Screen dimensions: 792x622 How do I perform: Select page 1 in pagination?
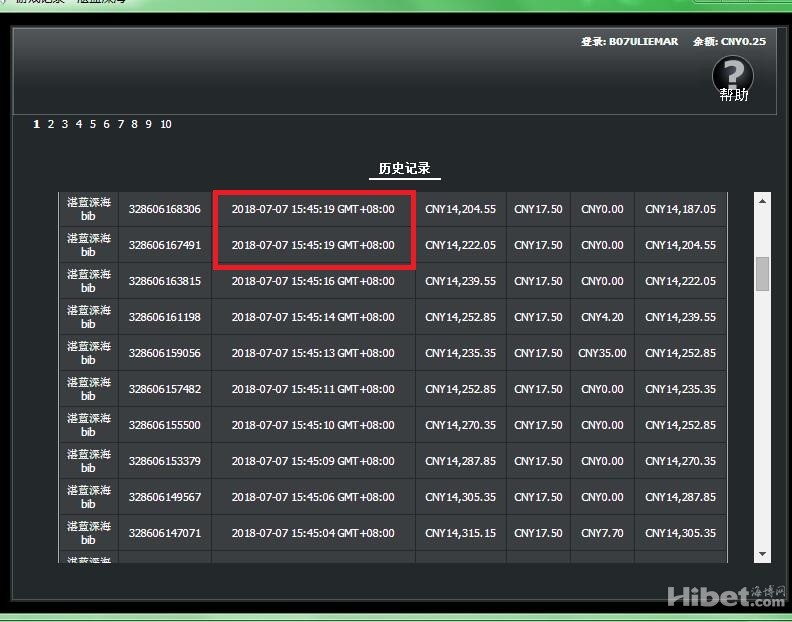coord(36,124)
